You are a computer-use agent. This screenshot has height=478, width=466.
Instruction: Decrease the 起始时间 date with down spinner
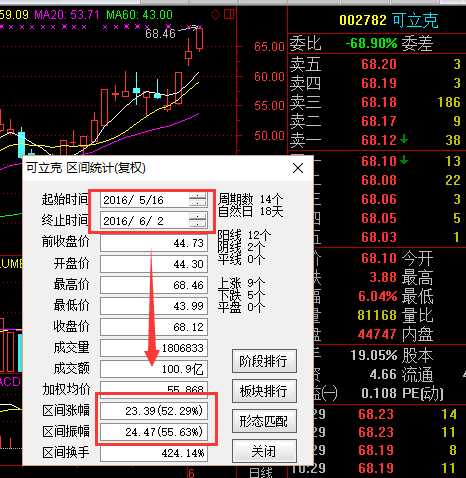pos(198,203)
